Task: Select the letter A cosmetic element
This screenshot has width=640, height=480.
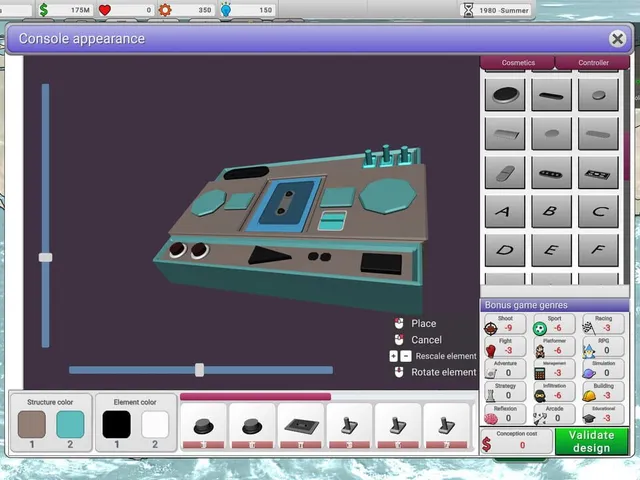Action: tap(505, 211)
